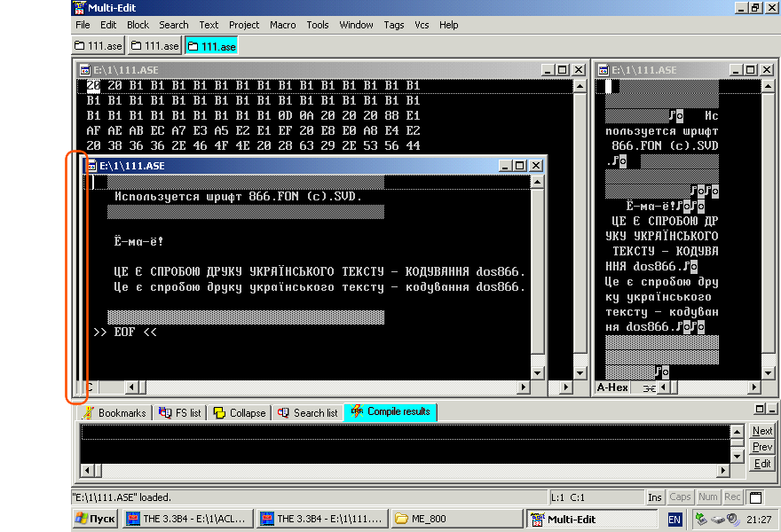
Task: Click down arrow in hex window scrollbar
Action: click(x=580, y=372)
